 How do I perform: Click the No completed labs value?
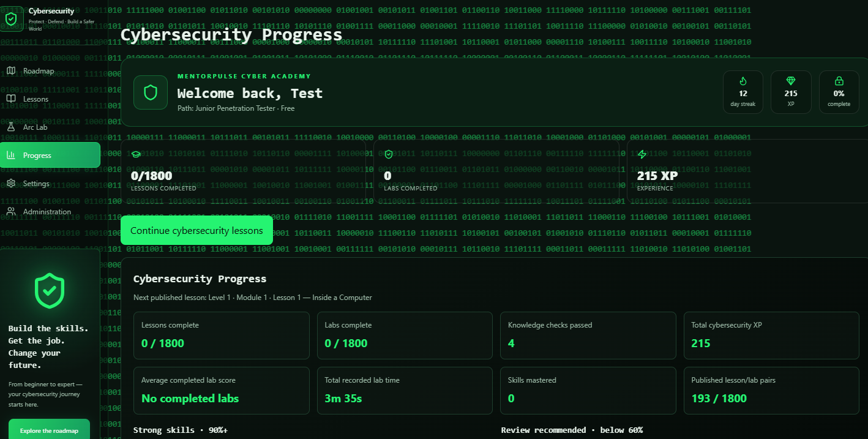point(190,399)
